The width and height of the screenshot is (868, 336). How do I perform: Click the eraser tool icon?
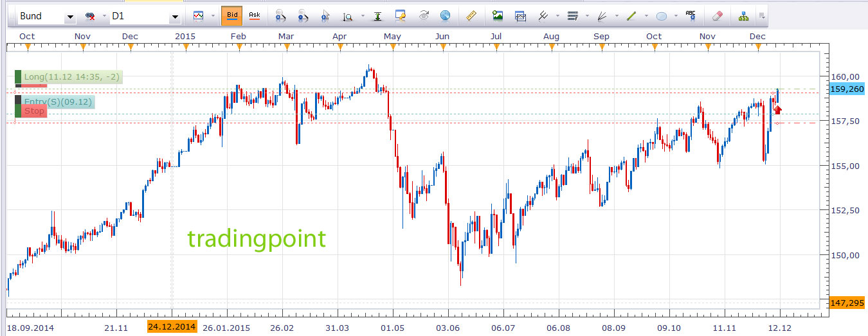click(x=718, y=16)
